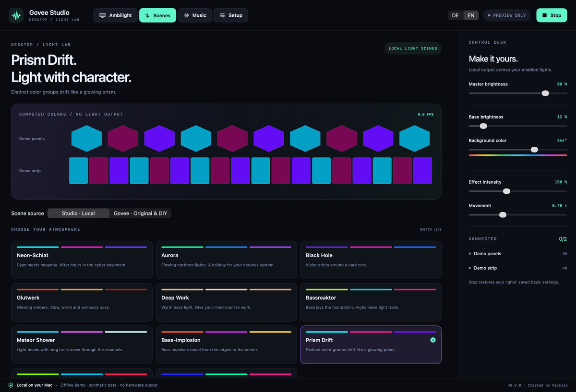Adjust the Movement speed slider
The width and height of the screenshot is (576, 392).
(x=518, y=214)
